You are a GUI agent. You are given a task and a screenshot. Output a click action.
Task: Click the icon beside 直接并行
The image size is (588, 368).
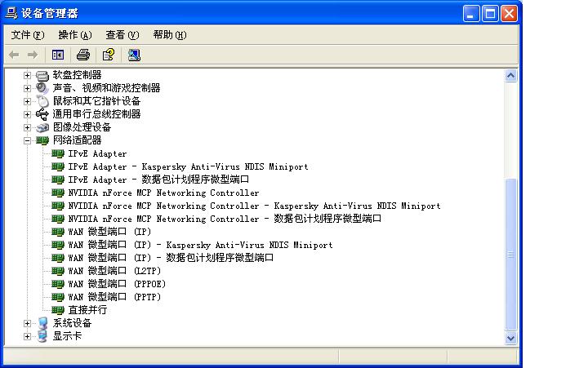pyautogui.click(x=58, y=310)
